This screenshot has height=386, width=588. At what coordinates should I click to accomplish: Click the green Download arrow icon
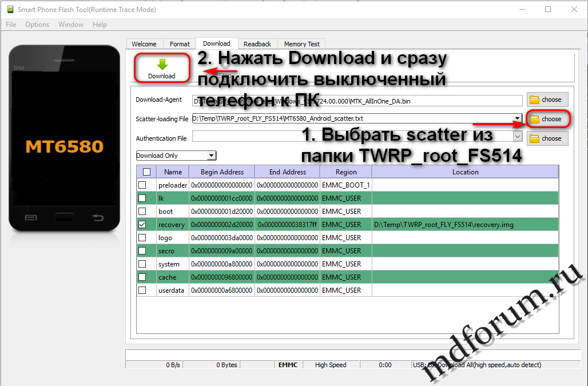click(162, 64)
